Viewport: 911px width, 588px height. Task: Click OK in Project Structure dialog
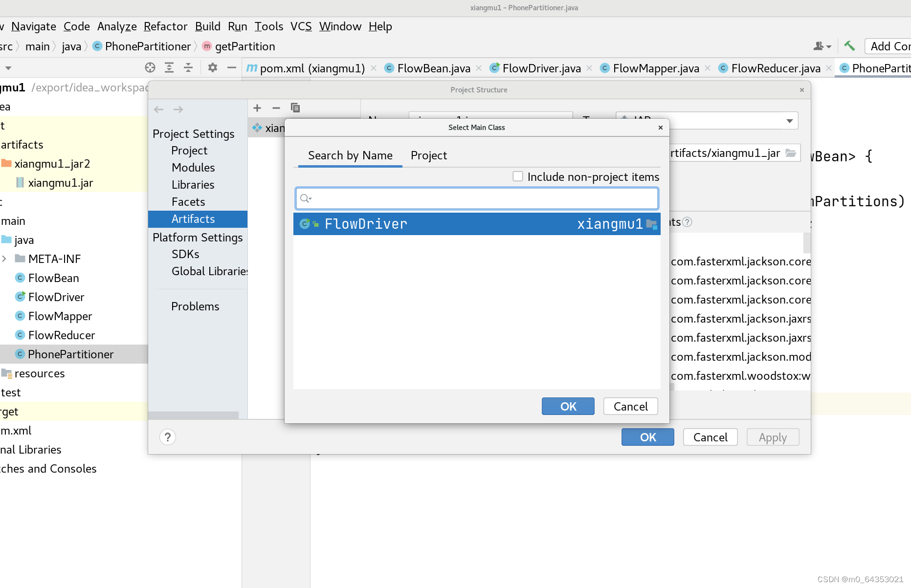tap(648, 437)
